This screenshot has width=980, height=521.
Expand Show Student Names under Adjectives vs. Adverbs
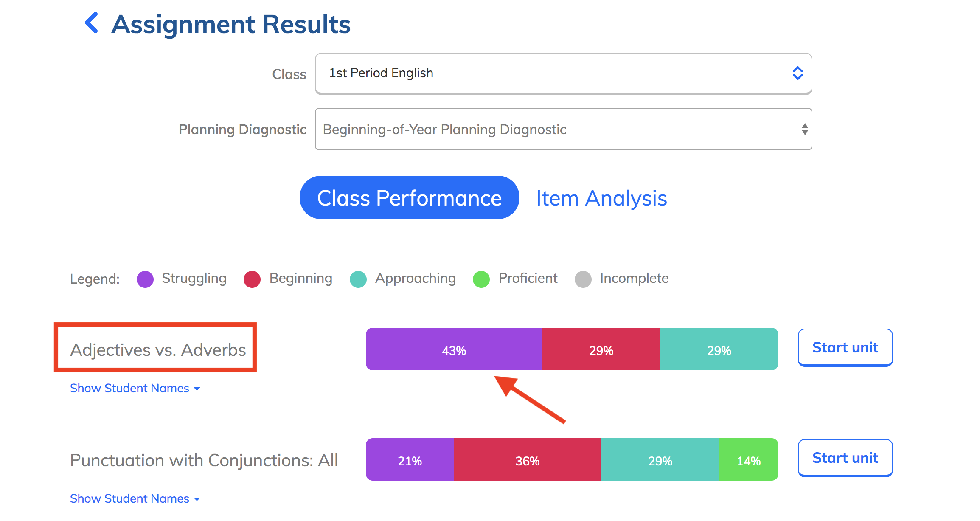pyautogui.click(x=135, y=388)
